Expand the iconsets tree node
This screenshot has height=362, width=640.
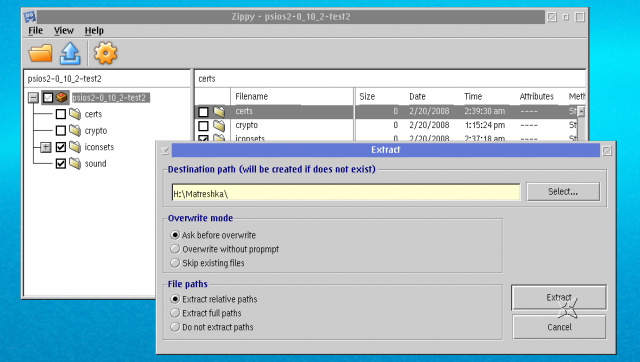(46, 147)
